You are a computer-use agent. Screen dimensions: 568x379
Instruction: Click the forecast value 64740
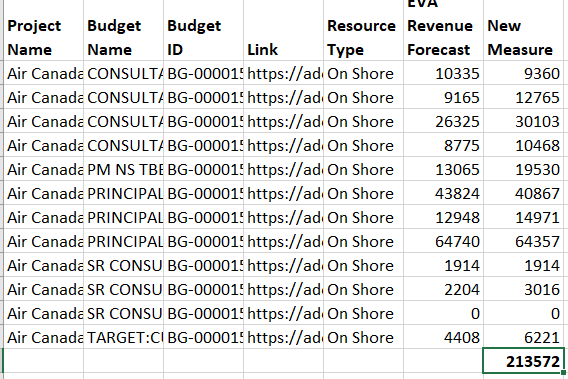tap(444, 241)
